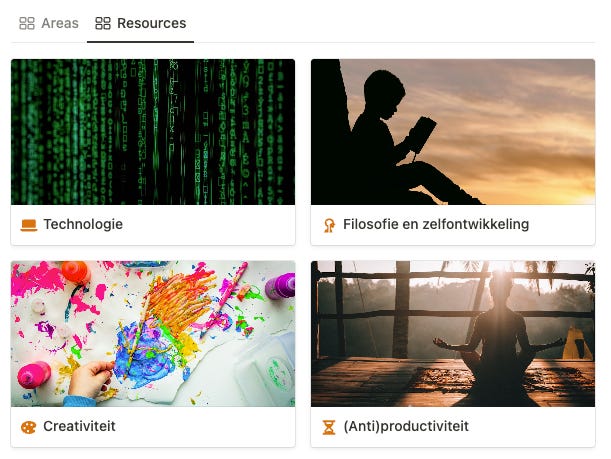Click the silhouette child reading cover image
Image resolution: width=611 pixels, height=459 pixels.
pyautogui.click(x=453, y=132)
